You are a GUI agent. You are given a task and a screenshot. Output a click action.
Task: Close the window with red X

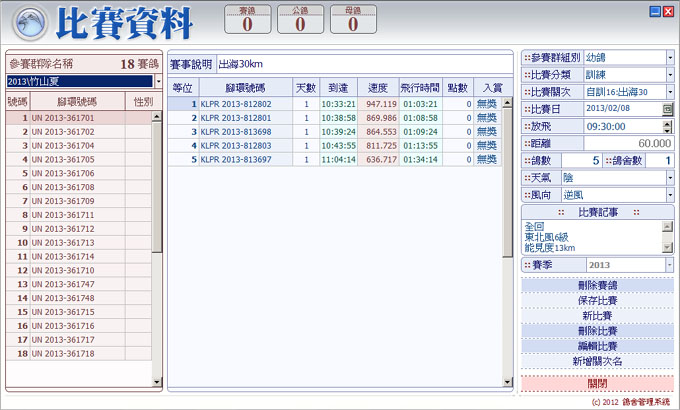[x=668, y=12]
